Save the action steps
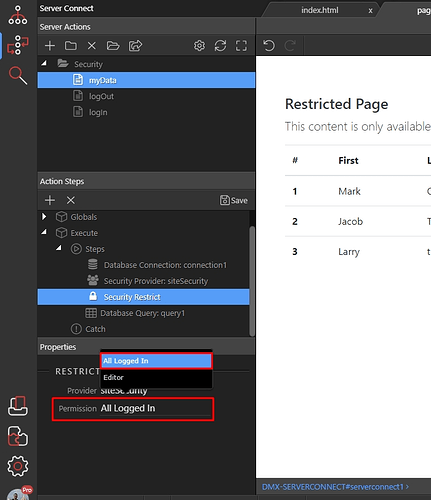The image size is (431, 500). (x=234, y=200)
